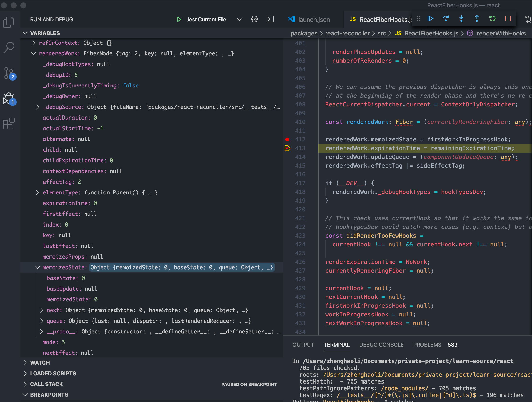Open the Debug Console panel icon
This screenshot has width=532, height=402.
tap(270, 19)
